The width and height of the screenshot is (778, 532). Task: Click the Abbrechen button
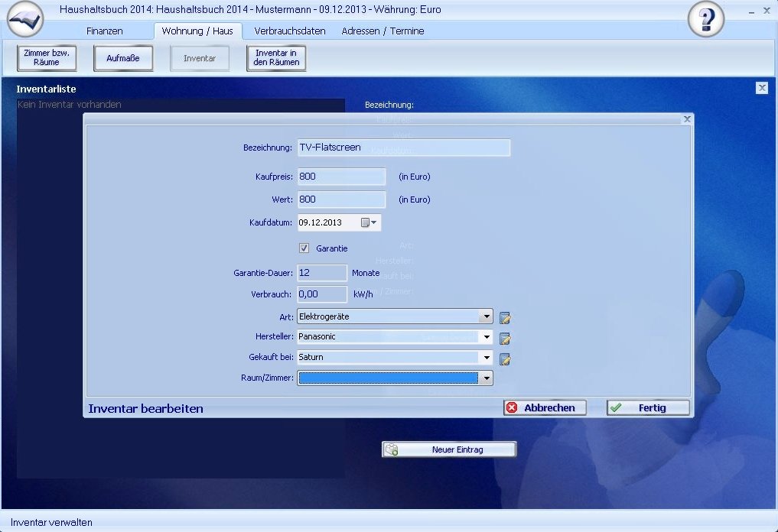tap(545, 408)
